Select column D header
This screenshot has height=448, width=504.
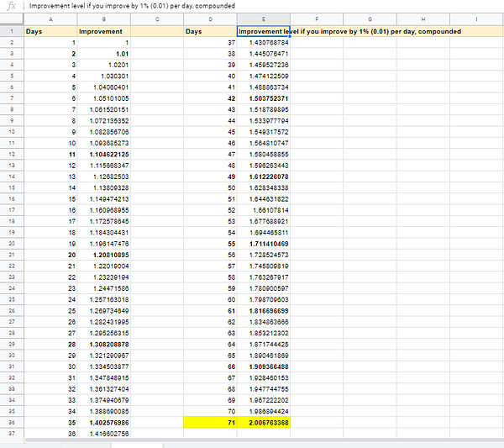pos(210,19)
